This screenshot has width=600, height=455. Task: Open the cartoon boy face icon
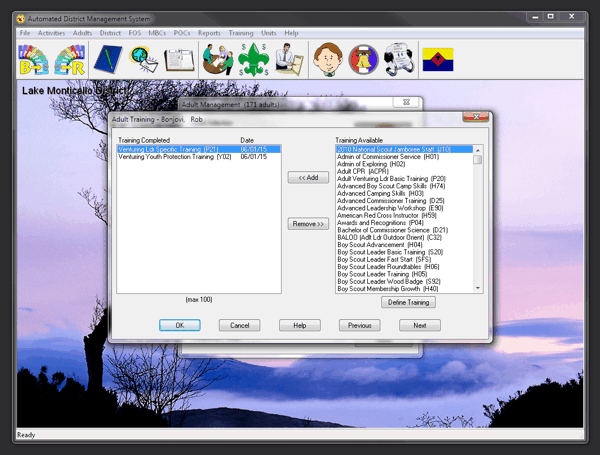[328, 59]
